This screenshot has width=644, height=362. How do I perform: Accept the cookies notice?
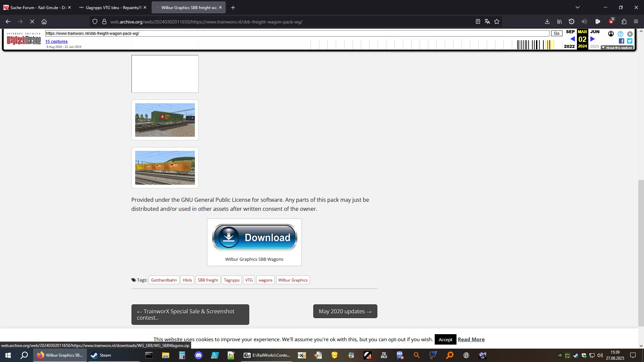click(445, 340)
